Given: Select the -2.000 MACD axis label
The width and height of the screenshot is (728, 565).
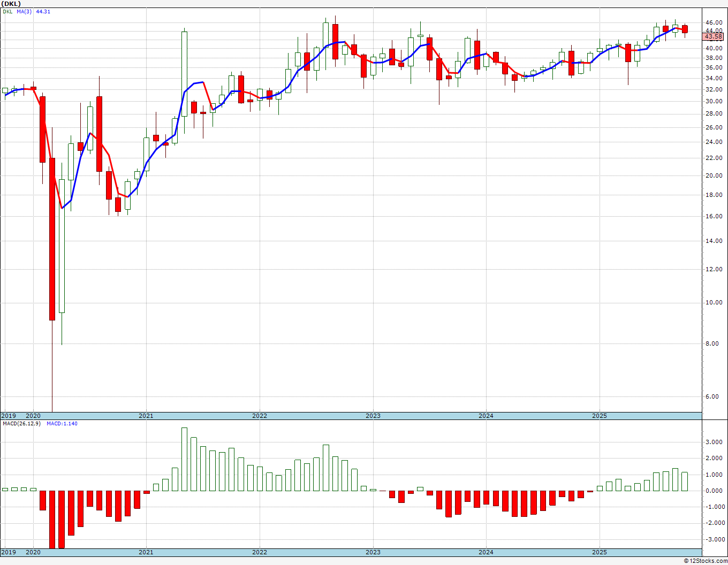Looking at the screenshot, I should pyautogui.click(x=714, y=523).
